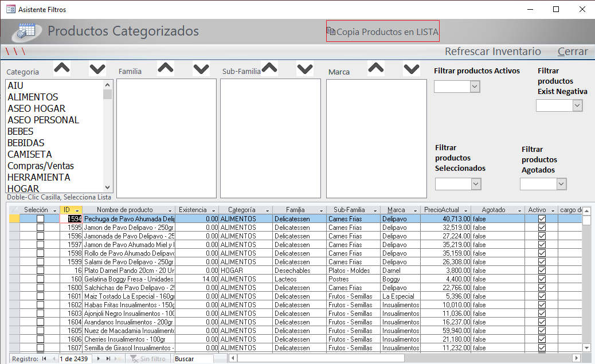Click the down chevron next to Sub-Familia
Image resolution: width=595 pixels, height=364 pixels.
[x=305, y=69]
